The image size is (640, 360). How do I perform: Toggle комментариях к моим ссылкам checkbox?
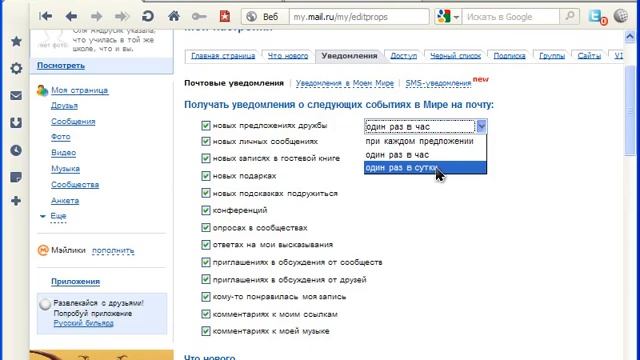pos(206,314)
